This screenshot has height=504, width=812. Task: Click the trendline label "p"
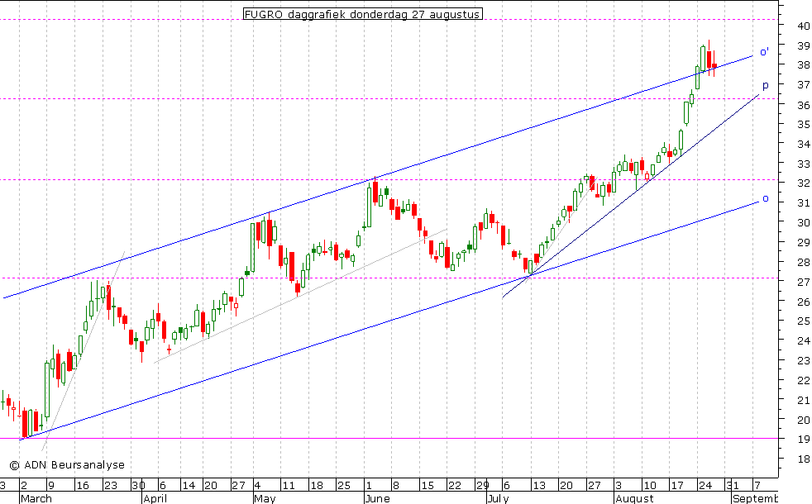click(766, 85)
